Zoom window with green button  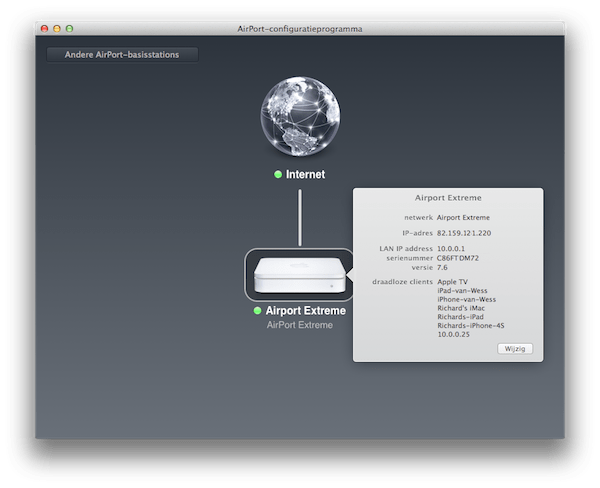pyautogui.click(x=69, y=29)
